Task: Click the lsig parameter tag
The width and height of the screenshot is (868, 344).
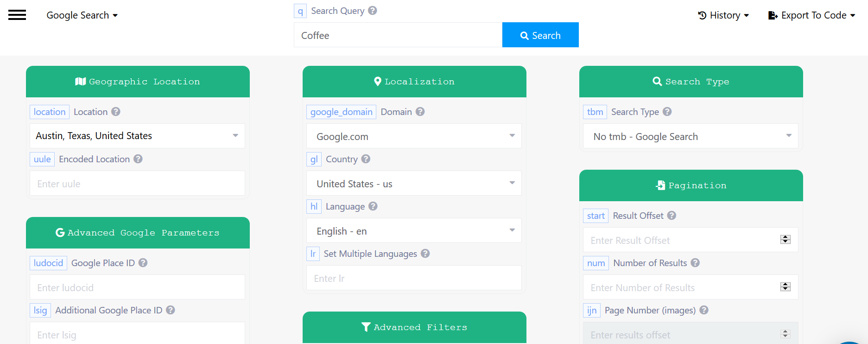Action: pyautogui.click(x=40, y=310)
